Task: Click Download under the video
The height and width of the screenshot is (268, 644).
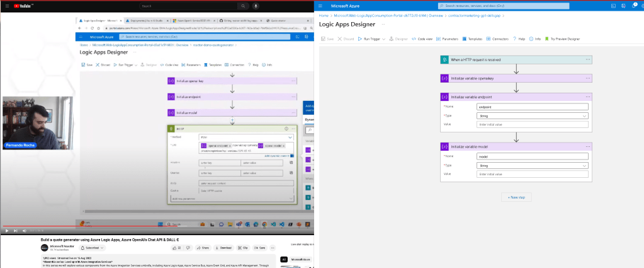Action: point(223,248)
